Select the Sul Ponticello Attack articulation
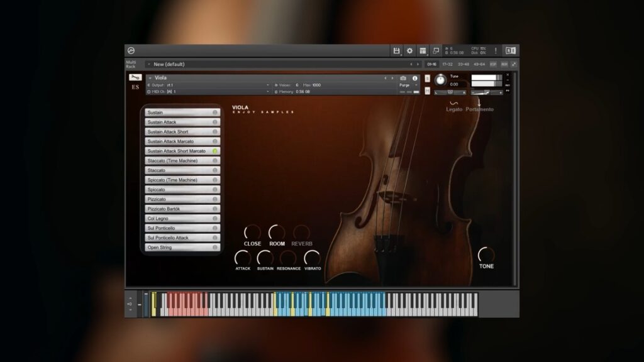This screenshot has width=644, height=362. [x=182, y=238]
